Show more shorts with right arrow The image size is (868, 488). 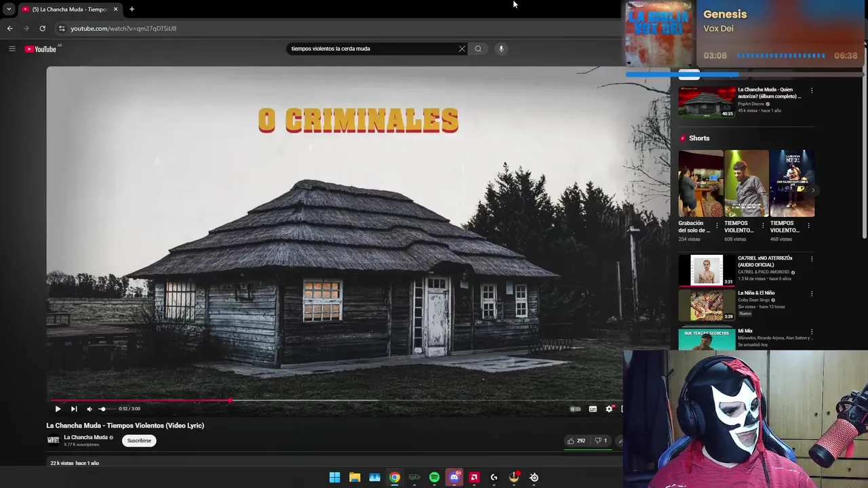coord(812,190)
